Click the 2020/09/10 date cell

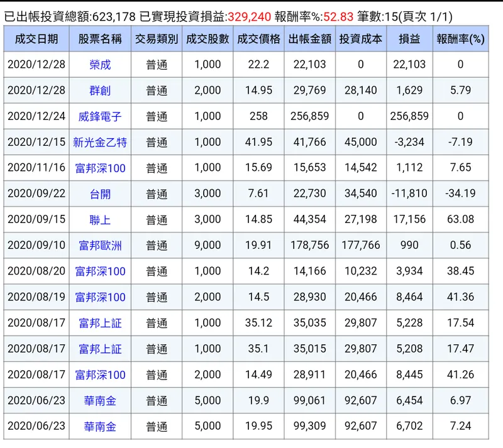36,245
